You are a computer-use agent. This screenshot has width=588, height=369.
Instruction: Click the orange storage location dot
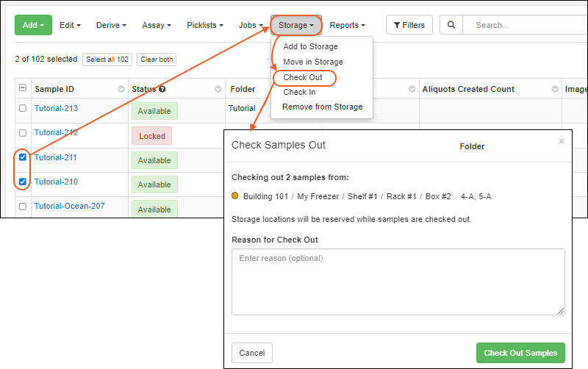coord(235,196)
